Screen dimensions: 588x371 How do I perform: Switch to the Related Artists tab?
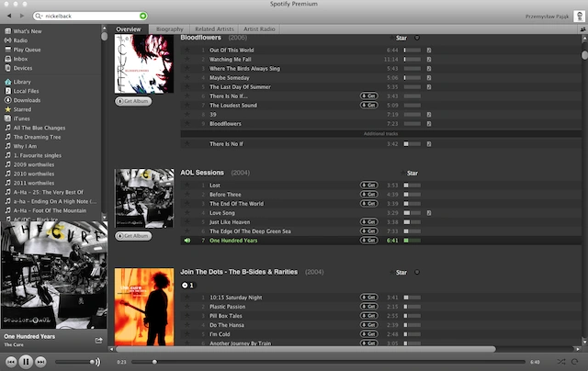click(x=214, y=29)
